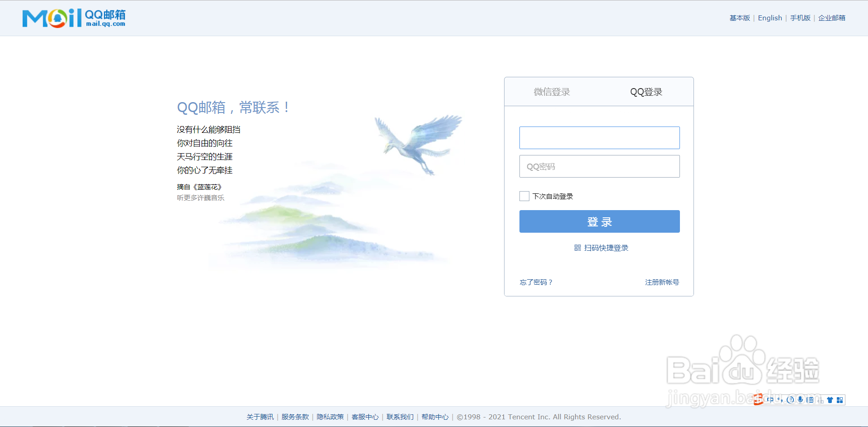Switch to the 微信登录 tab

pos(552,92)
